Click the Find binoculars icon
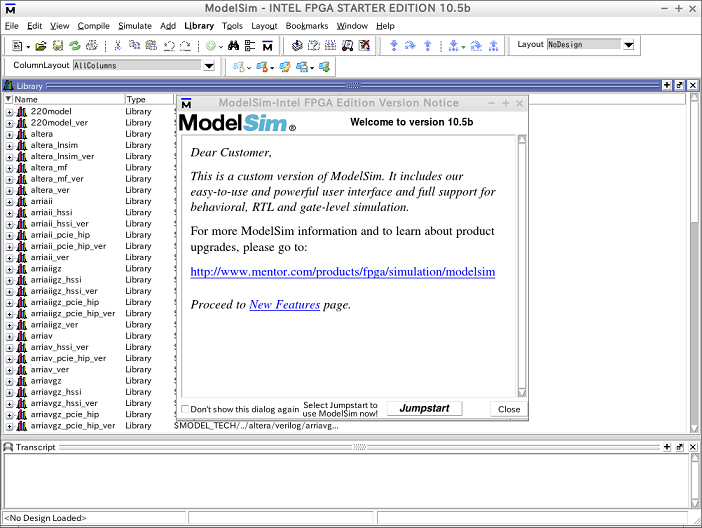Image resolution: width=702 pixels, height=528 pixels. click(233, 46)
